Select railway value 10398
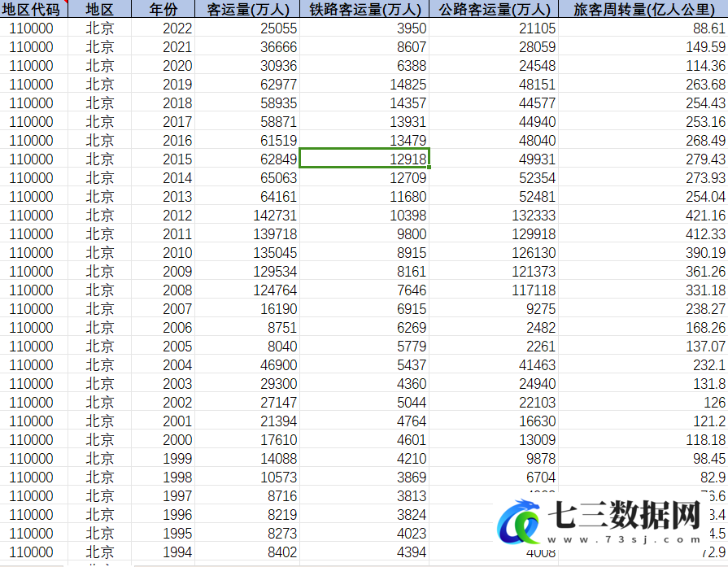Image resolution: width=728 pixels, height=567 pixels. [x=364, y=215]
